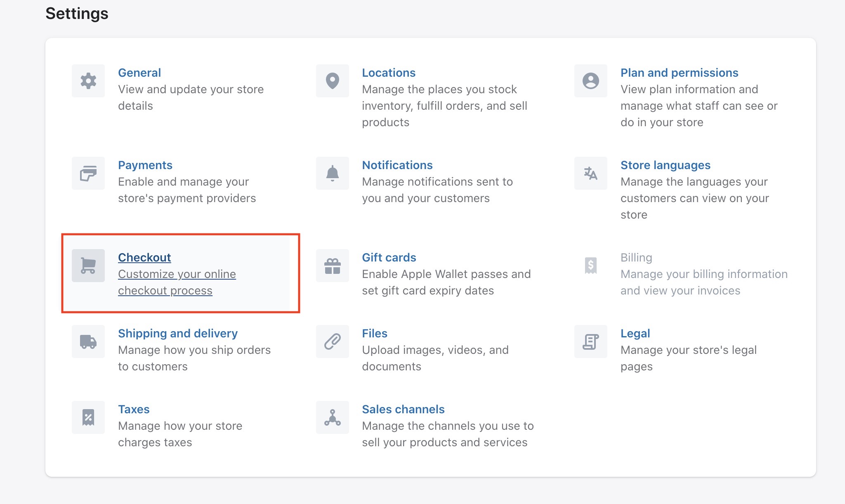Open the Notifications settings link
This screenshot has height=504, width=845.
click(397, 165)
